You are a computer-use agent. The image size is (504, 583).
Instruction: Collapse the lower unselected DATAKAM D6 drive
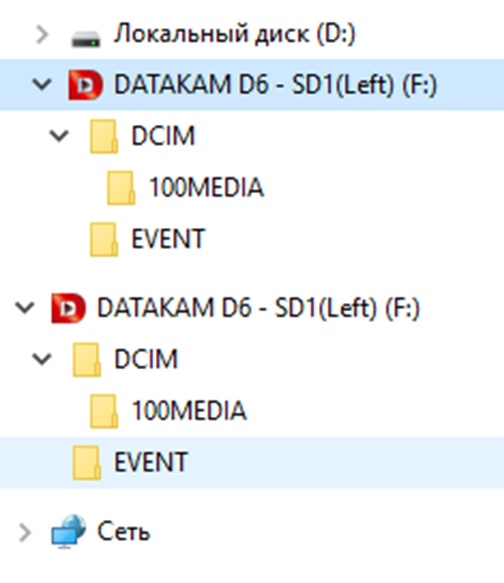(x=25, y=307)
